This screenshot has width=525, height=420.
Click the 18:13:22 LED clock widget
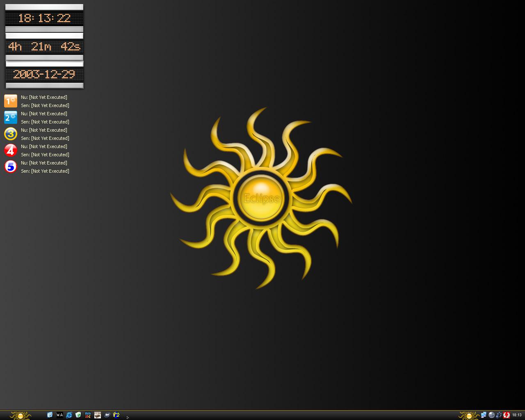click(44, 18)
